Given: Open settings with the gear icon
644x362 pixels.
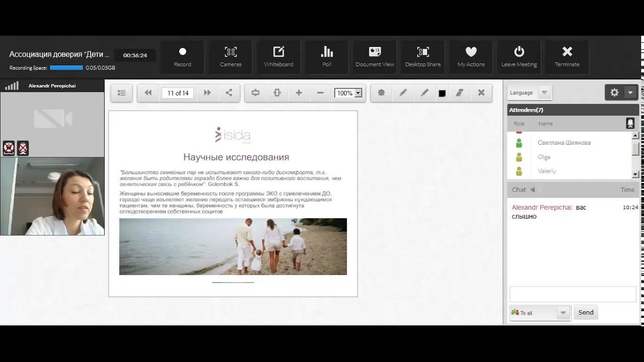Looking at the screenshot, I should pyautogui.click(x=614, y=93).
